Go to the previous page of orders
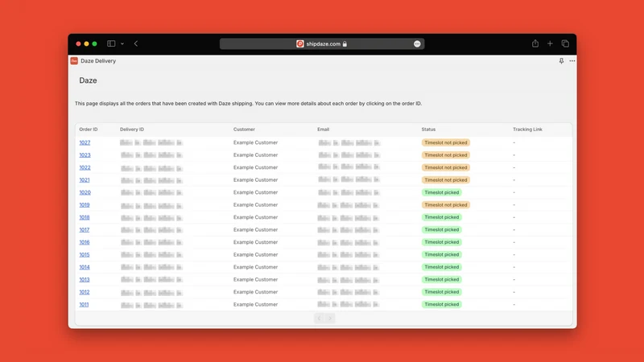 coord(319,318)
